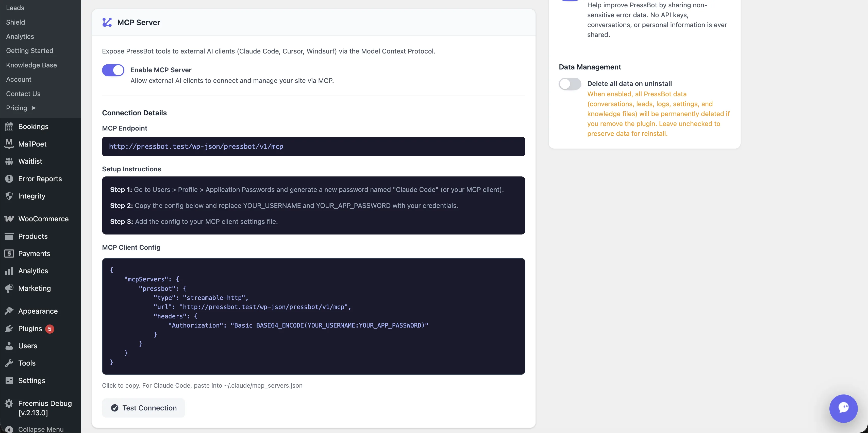
Task: Click the "mcpServers" line in config
Action: 152,279
